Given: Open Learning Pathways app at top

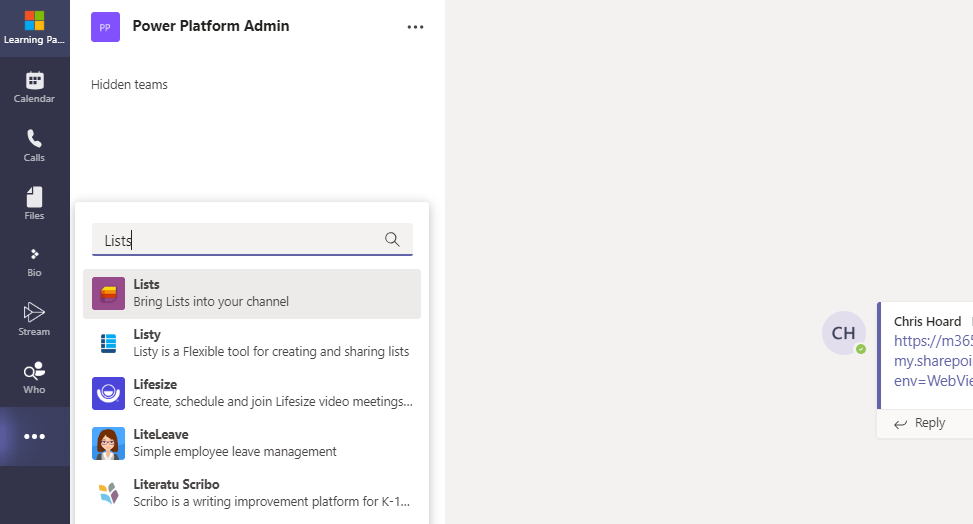Looking at the screenshot, I should [34, 28].
